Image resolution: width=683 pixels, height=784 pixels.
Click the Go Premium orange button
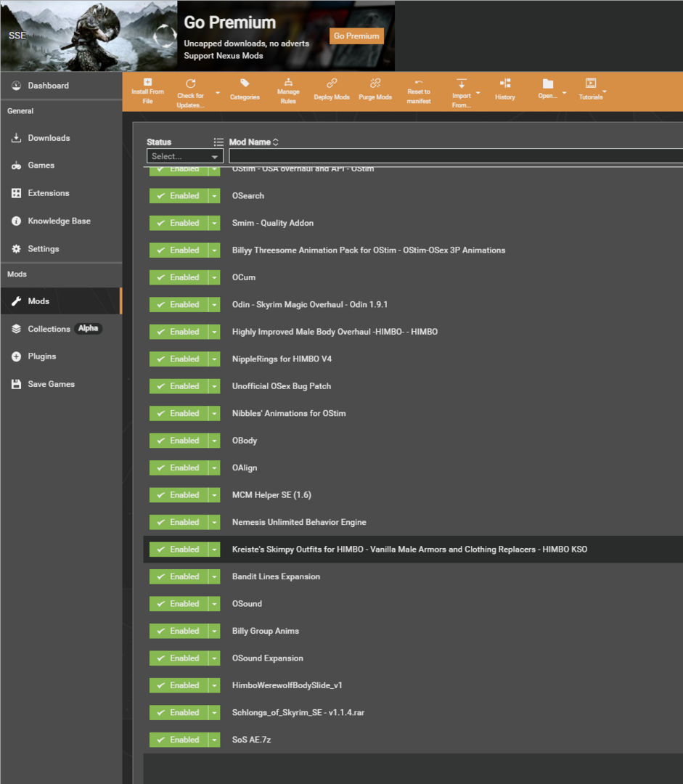coord(356,36)
